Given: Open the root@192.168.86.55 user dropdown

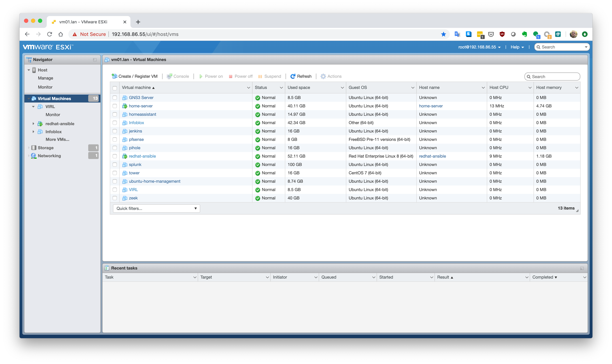Looking at the screenshot, I should (479, 47).
